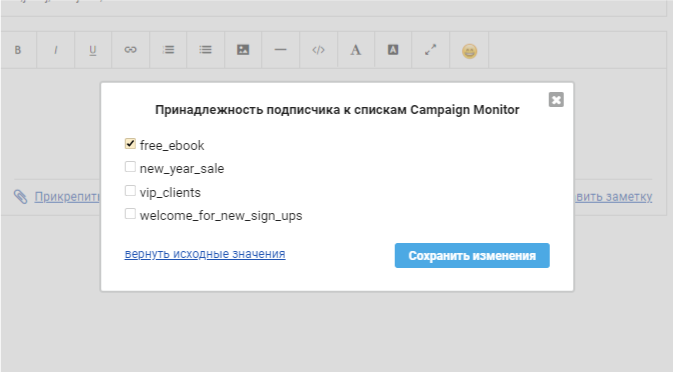Screen dimensions: 673x372
Task: Click the vip_clients label text
Action: pos(170,193)
